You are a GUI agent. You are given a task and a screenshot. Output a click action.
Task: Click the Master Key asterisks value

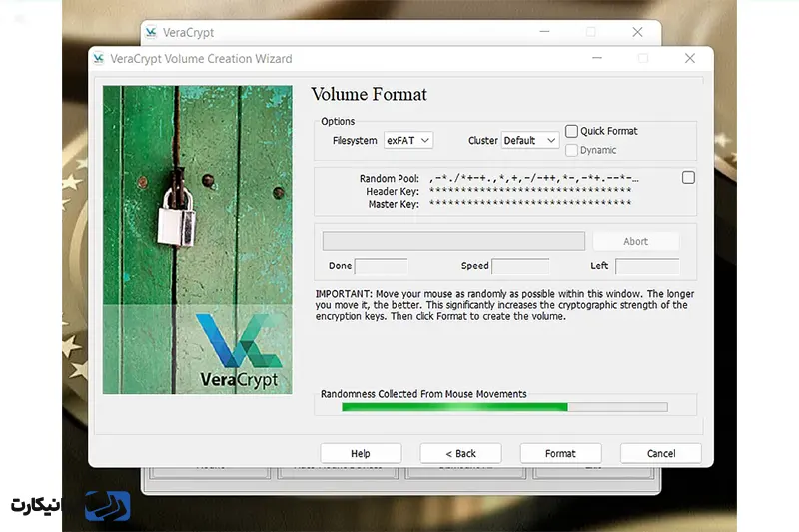click(x=530, y=204)
